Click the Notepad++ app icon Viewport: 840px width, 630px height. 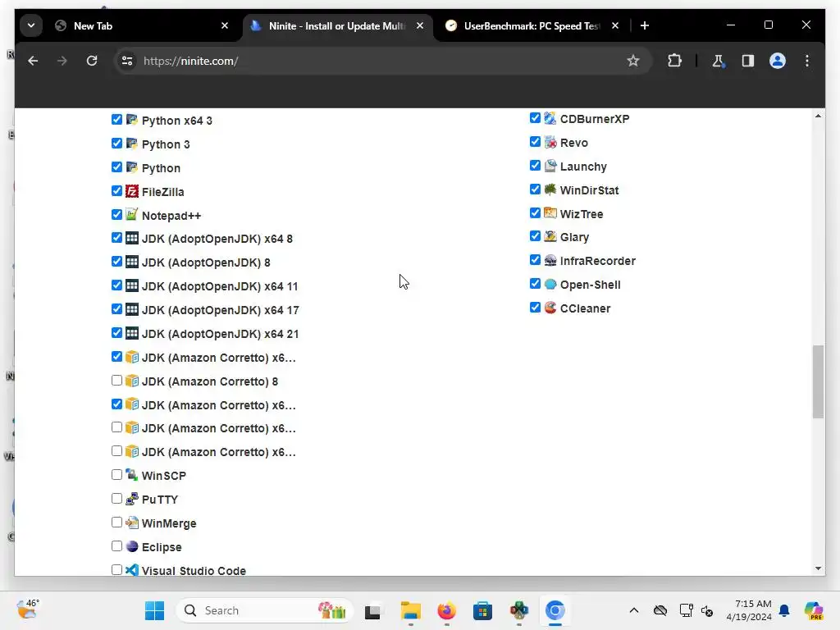coord(132,215)
